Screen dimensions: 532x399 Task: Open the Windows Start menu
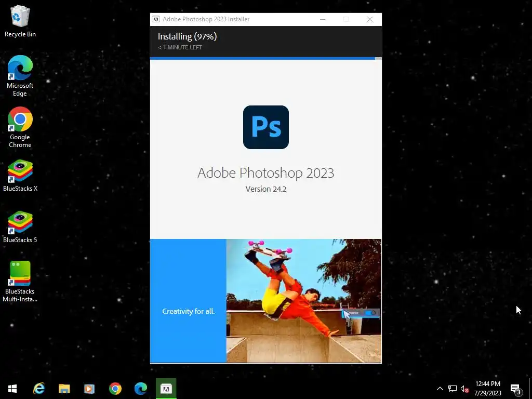(12, 389)
